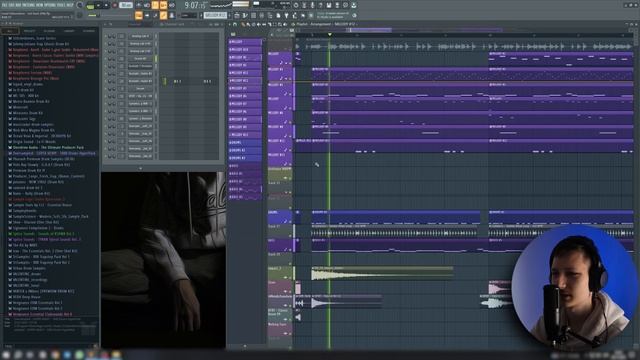The height and width of the screenshot is (360, 640).
Task: Open the MELODY #12 pattern selector
Action: [216, 16]
